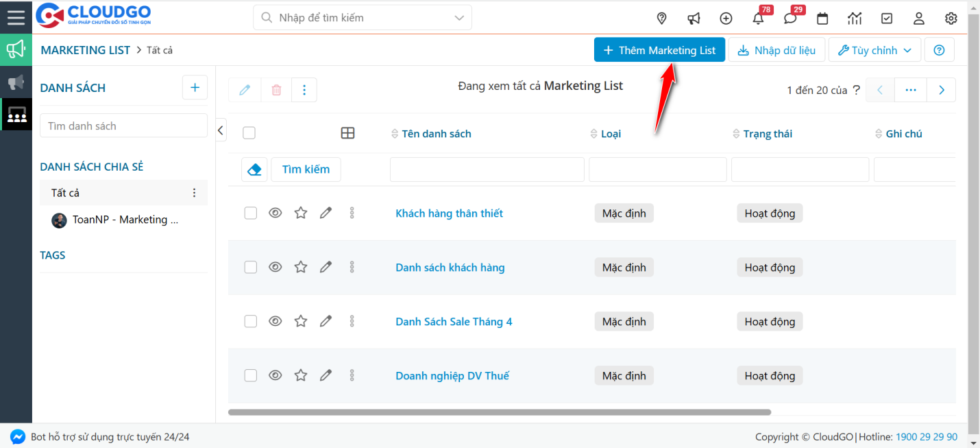Open the chat messages icon

click(790, 19)
